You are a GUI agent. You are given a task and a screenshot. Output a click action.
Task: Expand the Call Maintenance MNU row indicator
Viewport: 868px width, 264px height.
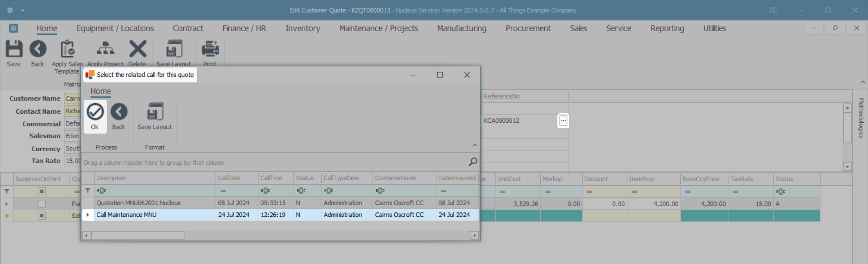click(88, 215)
